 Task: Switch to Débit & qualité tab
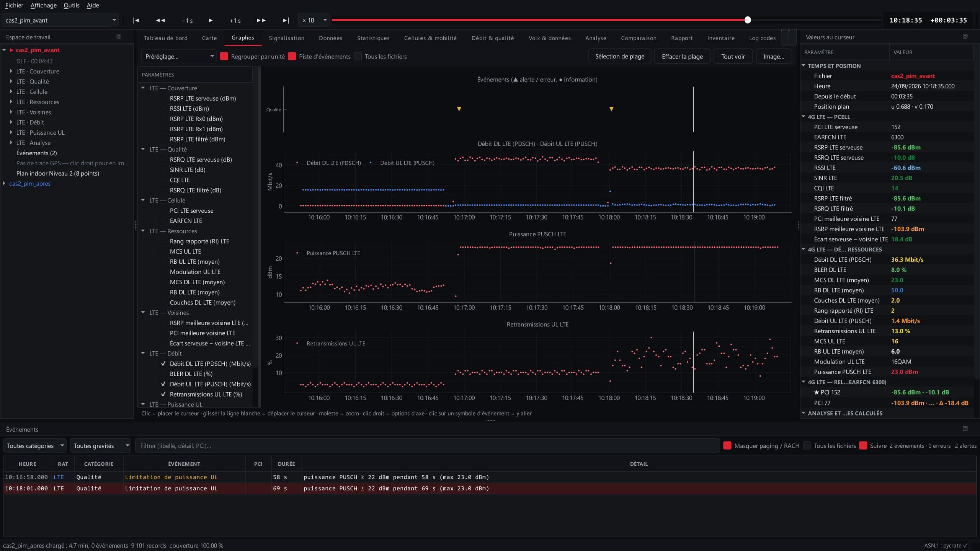(493, 38)
